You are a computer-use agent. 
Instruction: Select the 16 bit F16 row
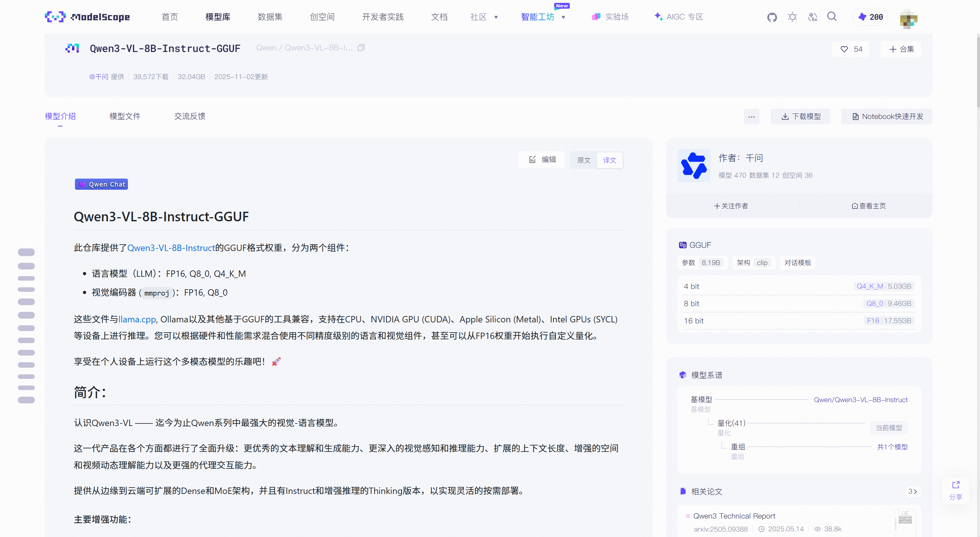point(799,320)
